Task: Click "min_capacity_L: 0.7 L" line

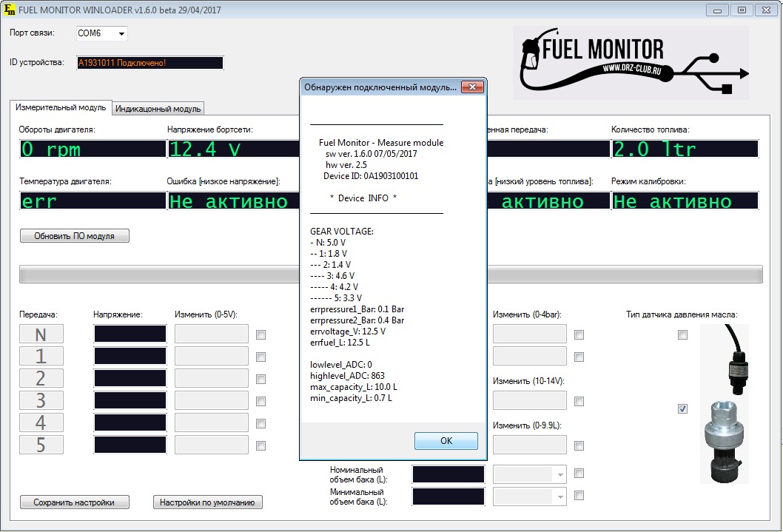Action: pyautogui.click(x=351, y=398)
